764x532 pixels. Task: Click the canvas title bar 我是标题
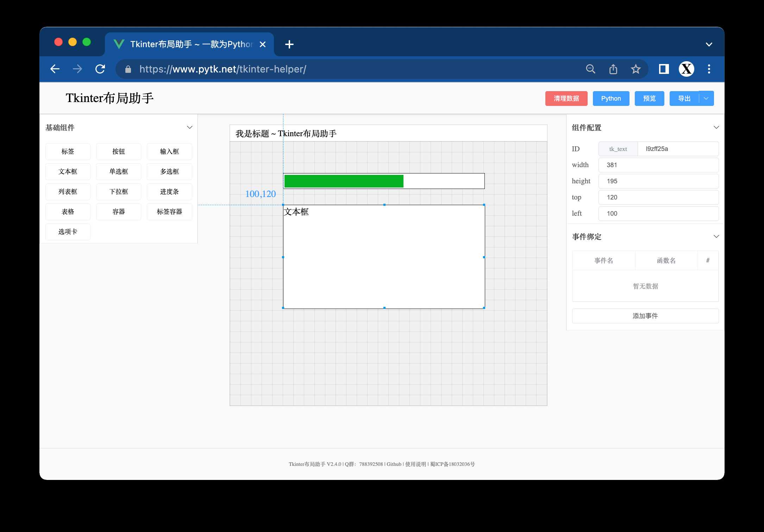tap(388, 133)
